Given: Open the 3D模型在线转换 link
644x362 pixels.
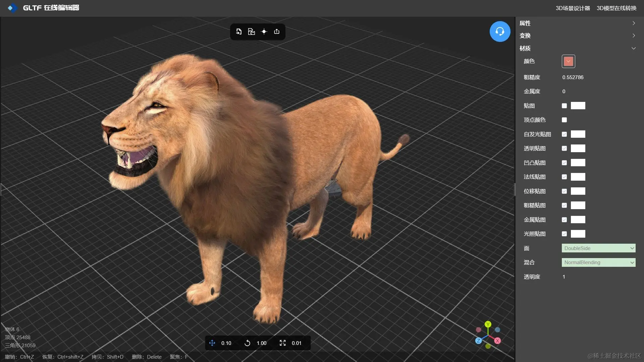Looking at the screenshot, I should tap(616, 8).
